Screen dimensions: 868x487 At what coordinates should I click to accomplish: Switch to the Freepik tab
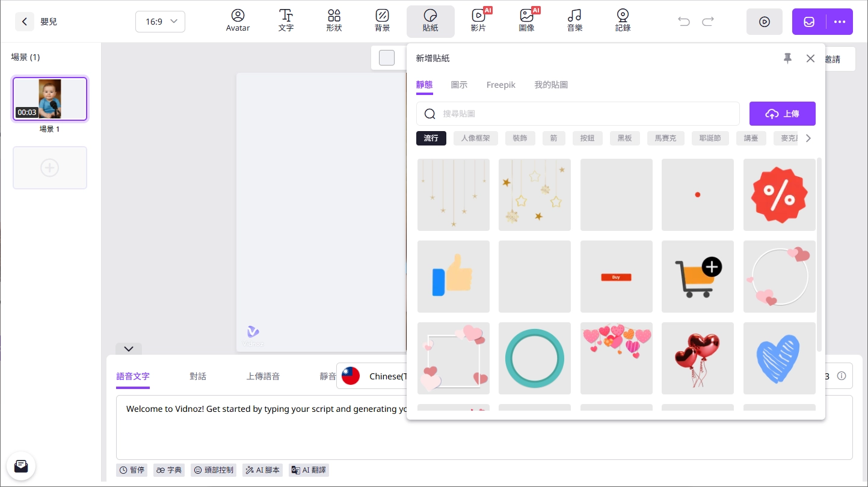pos(501,85)
